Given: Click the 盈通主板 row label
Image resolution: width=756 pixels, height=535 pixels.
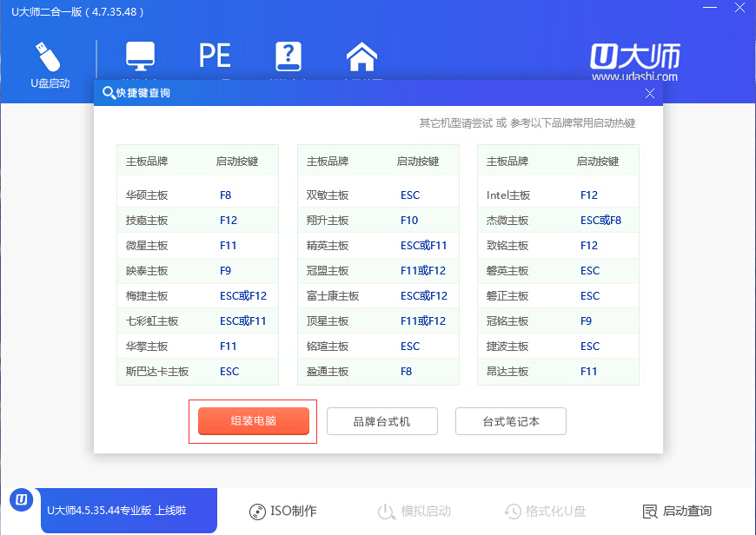Looking at the screenshot, I should click(x=328, y=371).
